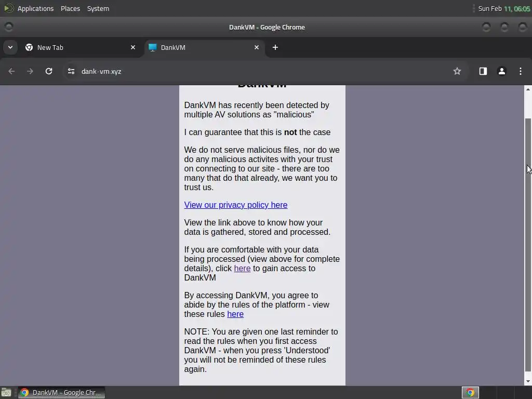Viewport: 532px width, 399px height.
Task: Open the Applications menu
Action: 35,8
